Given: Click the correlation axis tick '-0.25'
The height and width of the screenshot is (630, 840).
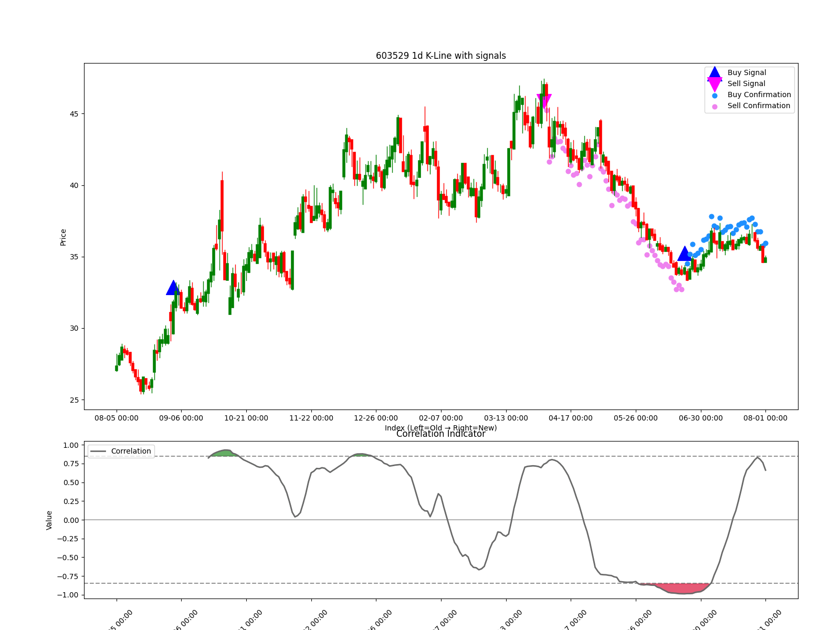Looking at the screenshot, I should point(68,539).
